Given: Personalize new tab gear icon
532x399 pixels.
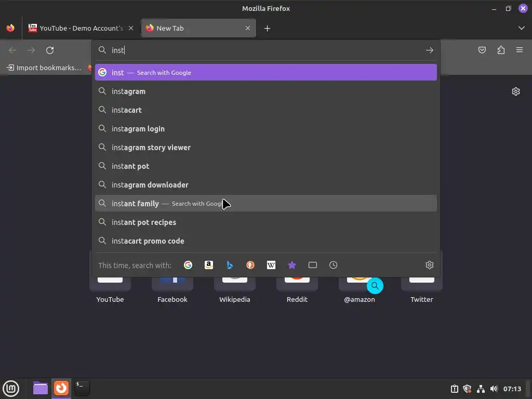Looking at the screenshot, I should [x=516, y=91].
